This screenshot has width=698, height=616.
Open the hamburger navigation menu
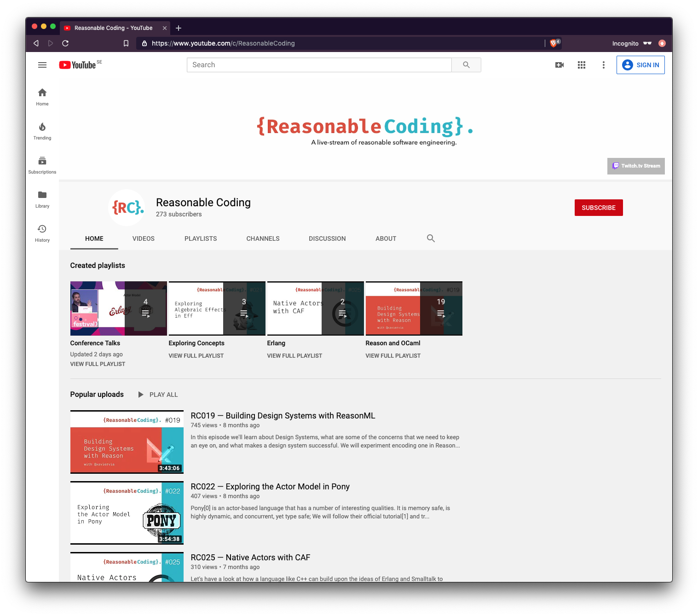point(42,64)
